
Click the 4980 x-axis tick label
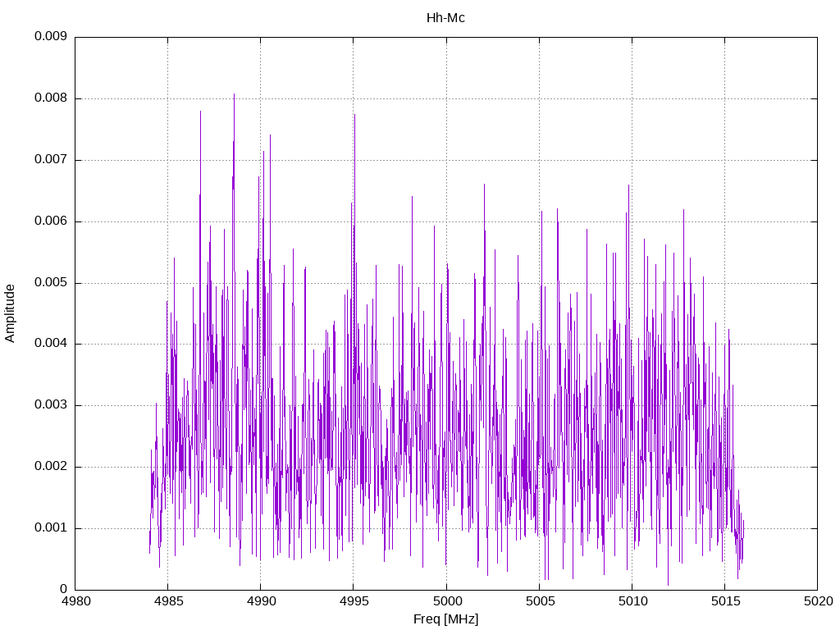[75, 601]
